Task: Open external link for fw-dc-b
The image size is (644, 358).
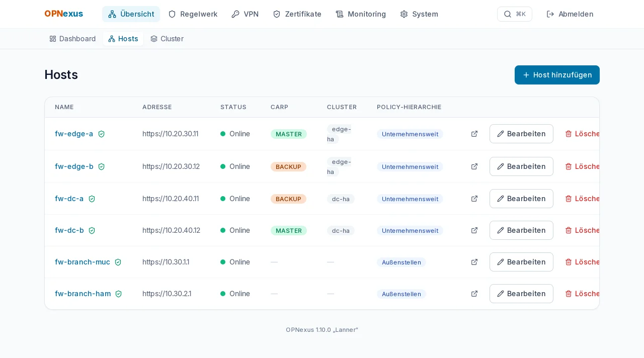Action: [474, 230]
